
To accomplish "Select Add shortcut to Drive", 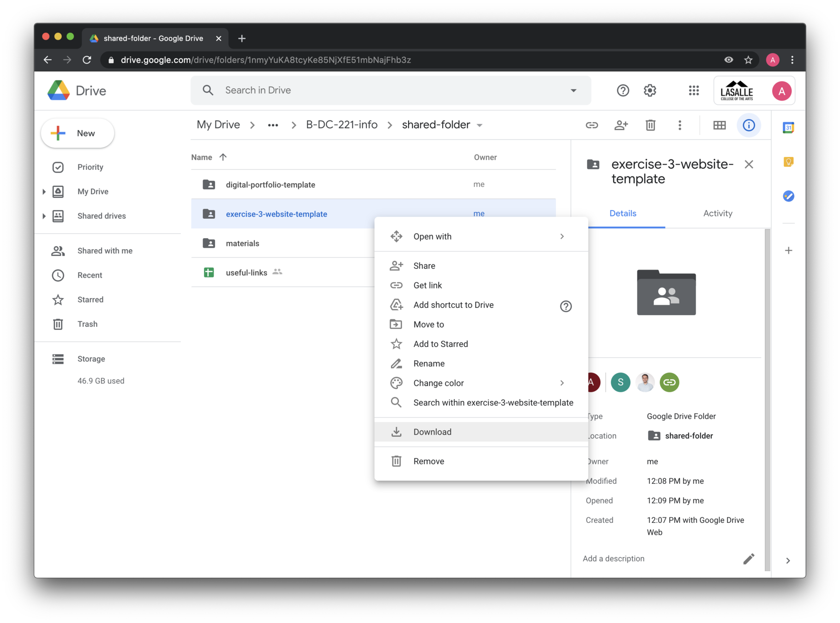I will coord(481,305).
